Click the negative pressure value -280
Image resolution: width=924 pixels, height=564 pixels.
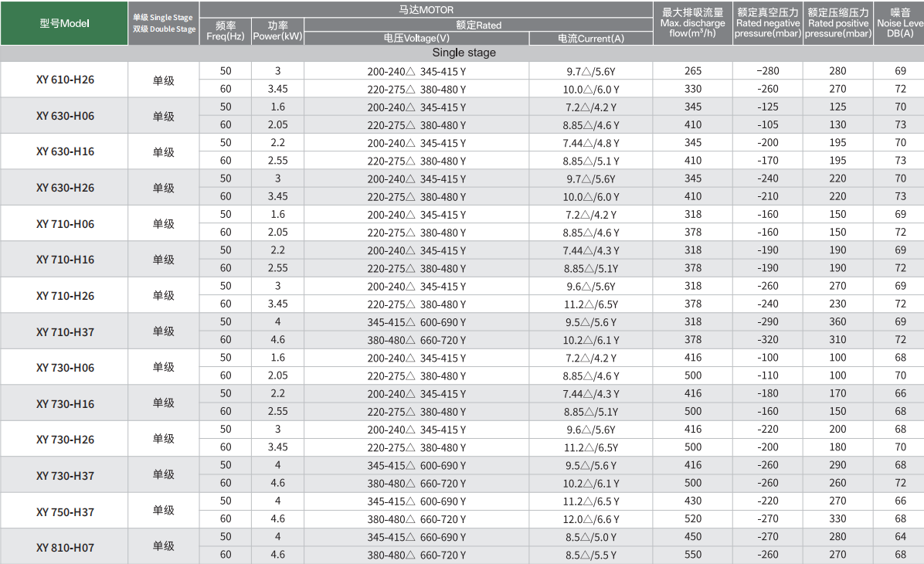click(768, 71)
